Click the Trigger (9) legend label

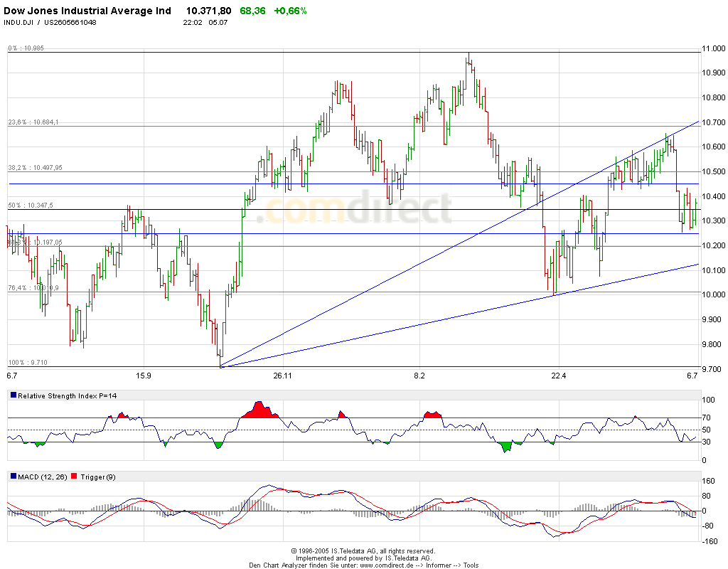(x=98, y=477)
